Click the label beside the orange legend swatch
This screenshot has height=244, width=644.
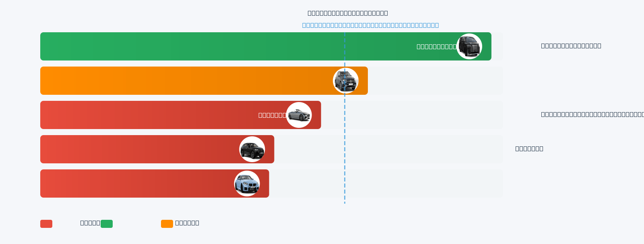point(187,223)
